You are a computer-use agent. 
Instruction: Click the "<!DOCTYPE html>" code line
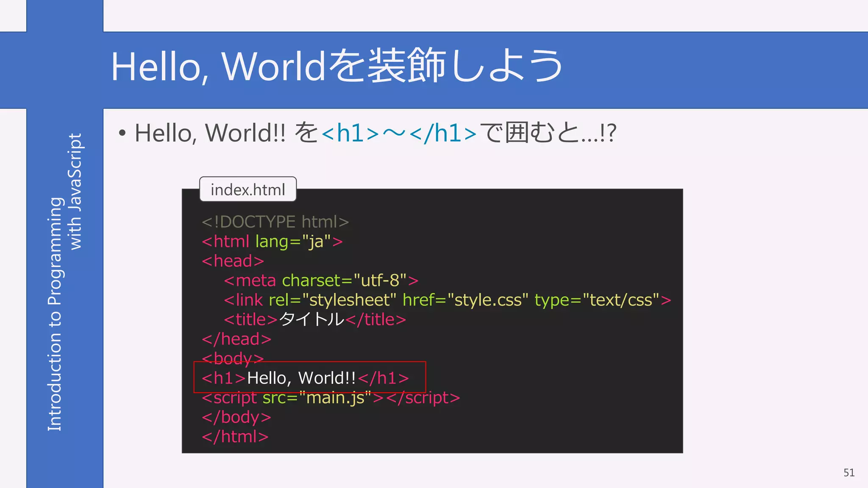275,222
